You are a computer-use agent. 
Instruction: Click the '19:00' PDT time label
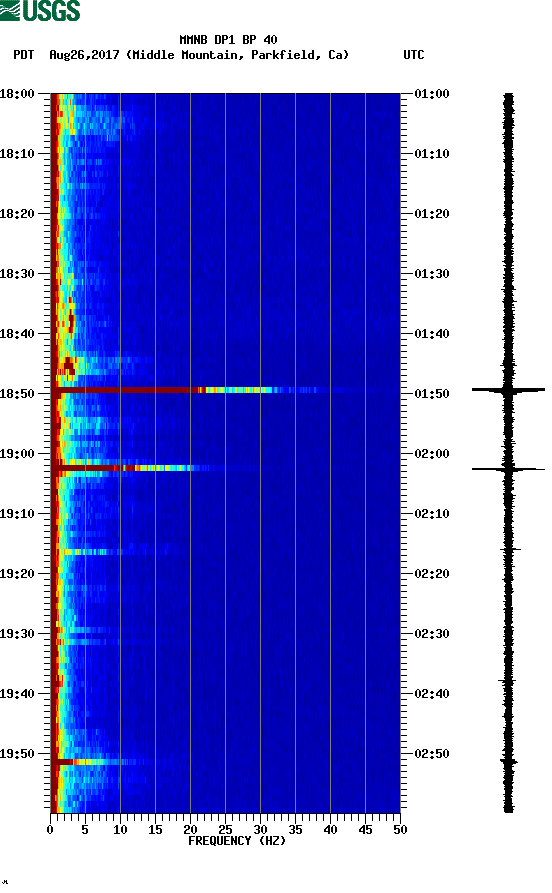click(x=17, y=454)
